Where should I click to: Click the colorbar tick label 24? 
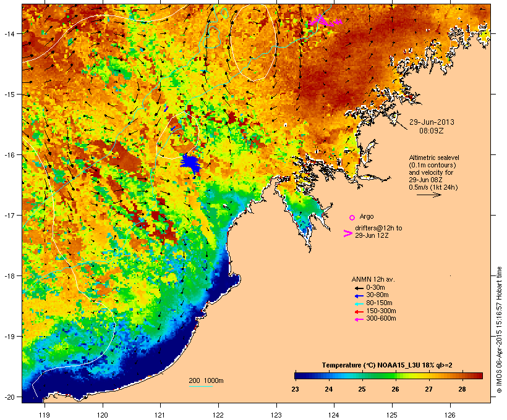coord(328,389)
